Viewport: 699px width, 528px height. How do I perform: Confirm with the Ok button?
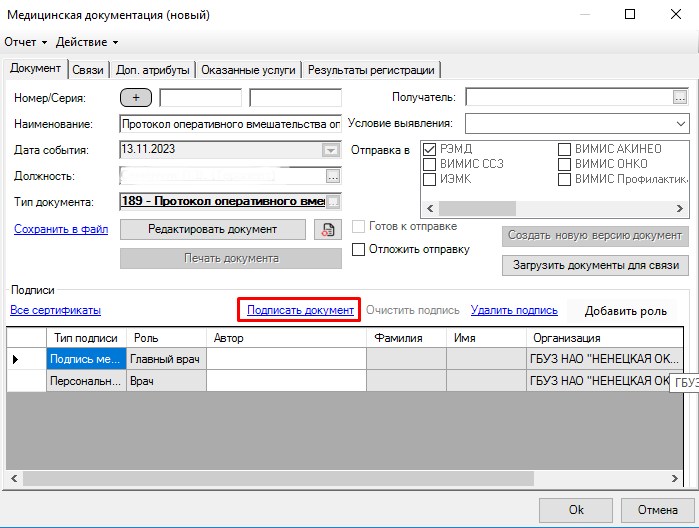(x=576, y=510)
